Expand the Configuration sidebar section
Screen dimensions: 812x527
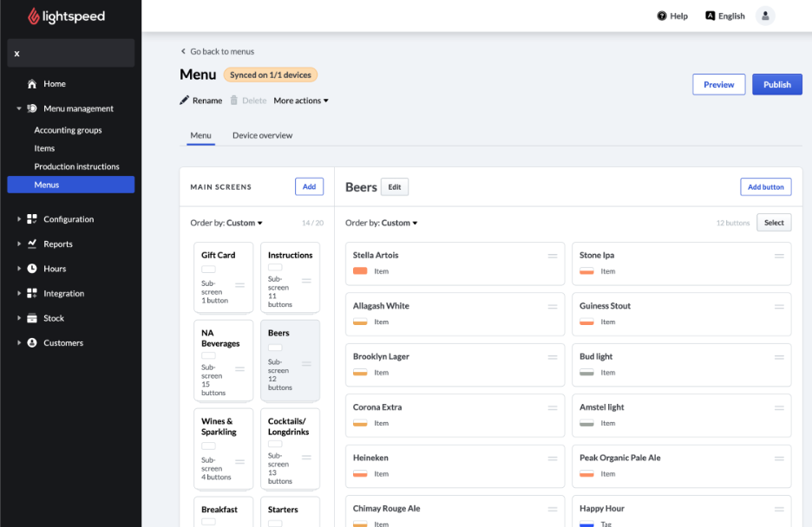(19, 219)
